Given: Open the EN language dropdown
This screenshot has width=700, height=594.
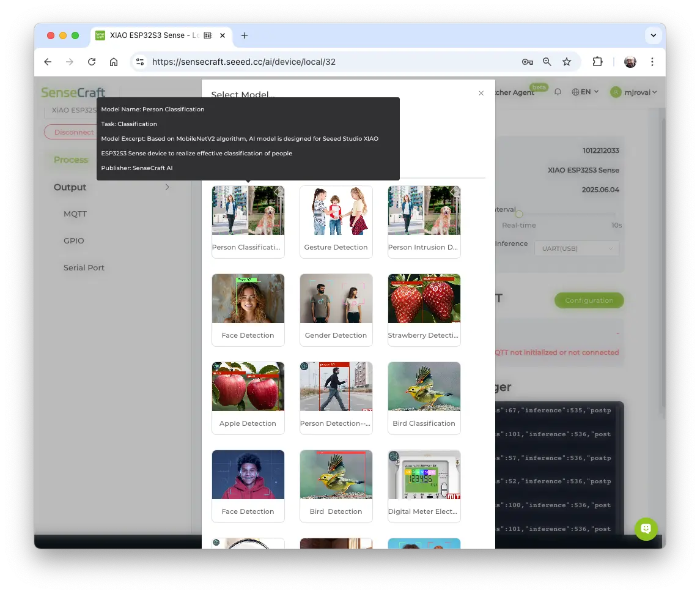Looking at the screenshot, I should [x=585, y=92].
